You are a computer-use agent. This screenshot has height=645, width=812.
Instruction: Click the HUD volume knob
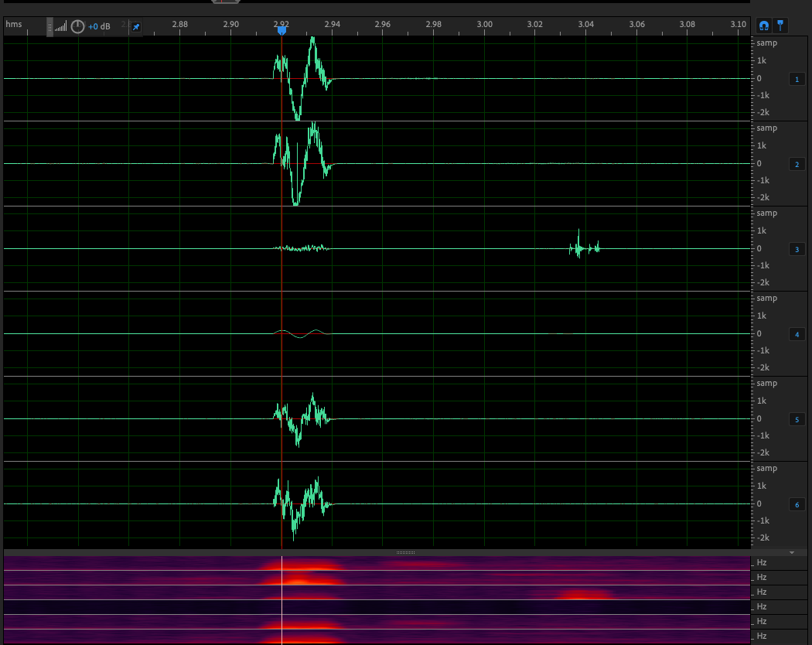pos(77,27)
